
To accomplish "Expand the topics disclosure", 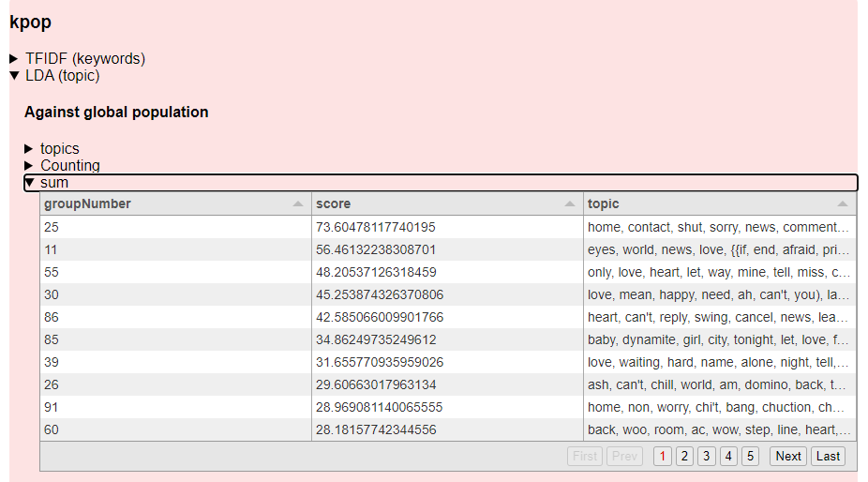I will pos(52,148).
